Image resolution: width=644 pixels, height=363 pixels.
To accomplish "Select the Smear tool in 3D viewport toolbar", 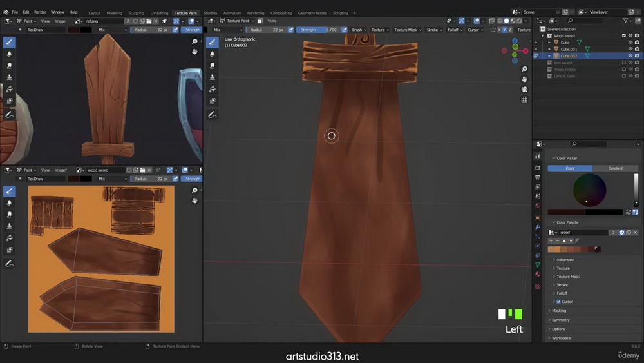I will pos(213,65).
